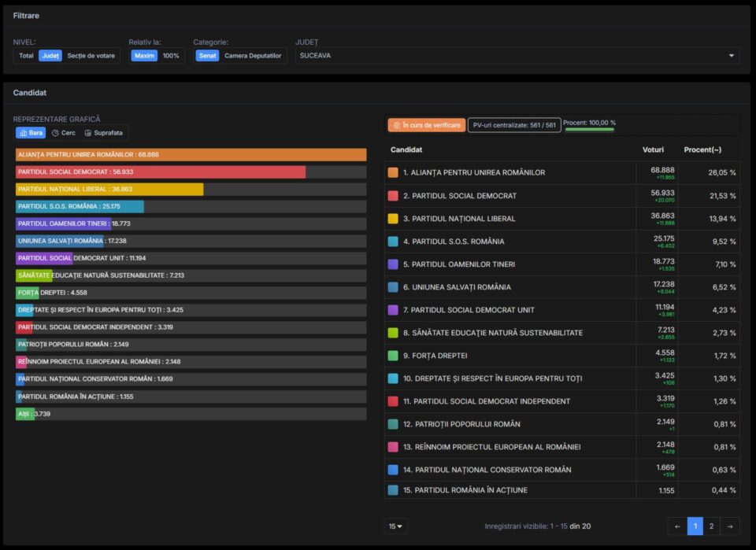
Task: Click the color swatch for Partidul Social Democrat Unit
Action: coord(393,310)
